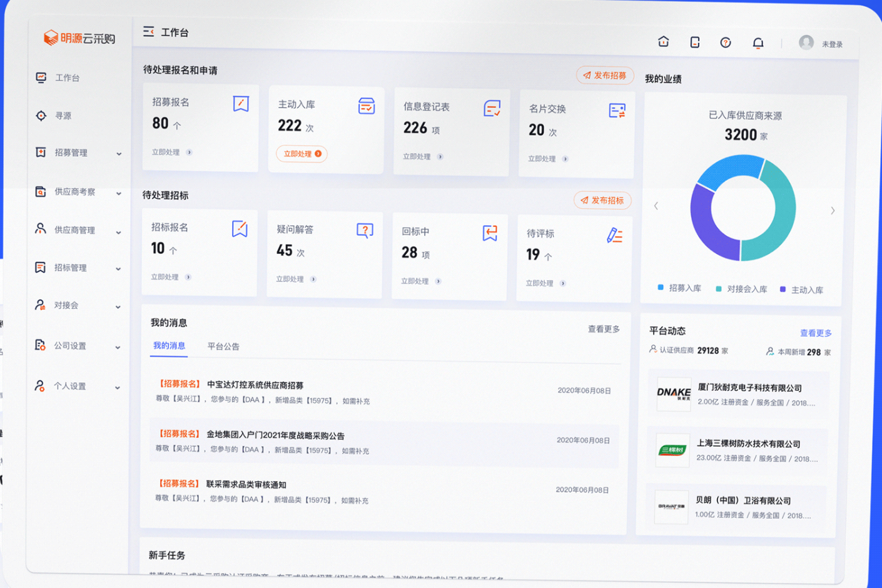882x588 pixels.
Task: Click the supplier source donut chart
Action: pyautogui.click(x=743, y=208)
